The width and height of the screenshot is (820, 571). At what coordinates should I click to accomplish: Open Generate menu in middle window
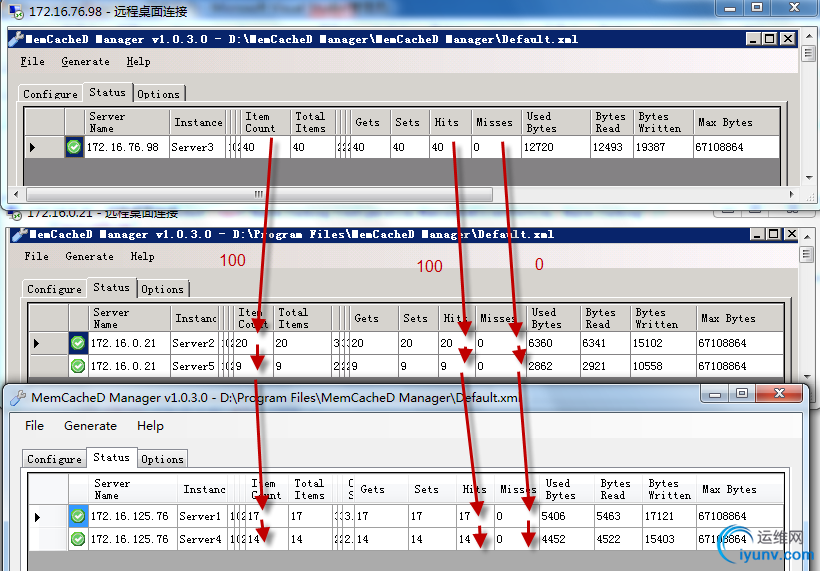[x=89, y=256]
